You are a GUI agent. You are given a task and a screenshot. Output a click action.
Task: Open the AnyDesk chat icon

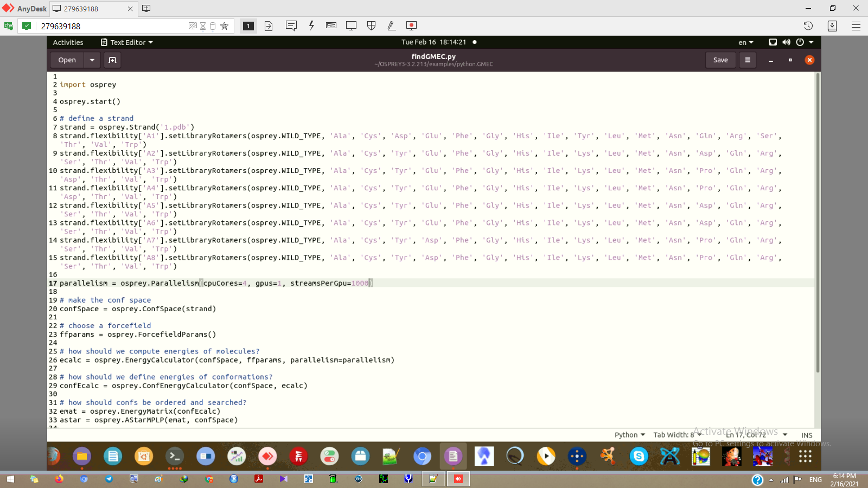click(x=291, y=25)
